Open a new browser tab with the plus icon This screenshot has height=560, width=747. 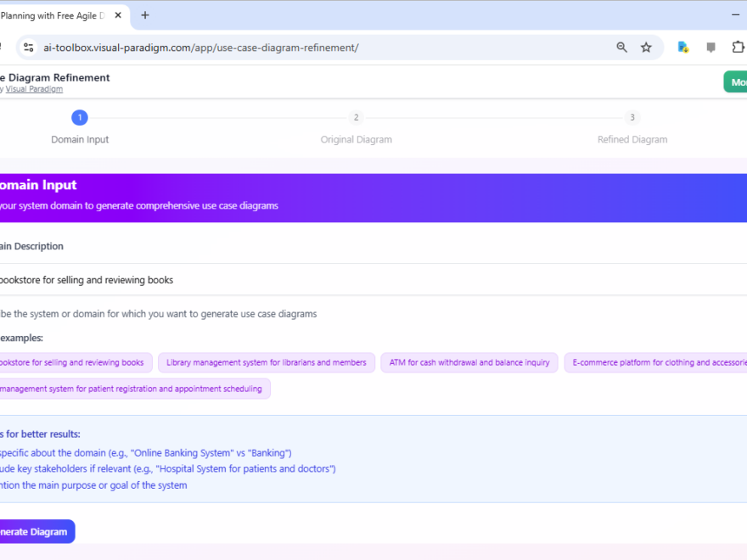point(144,14)
